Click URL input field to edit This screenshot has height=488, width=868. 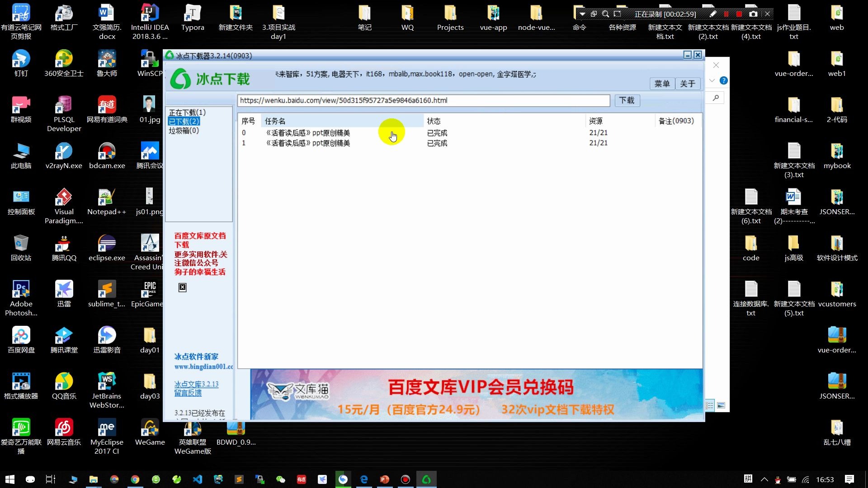424,100
